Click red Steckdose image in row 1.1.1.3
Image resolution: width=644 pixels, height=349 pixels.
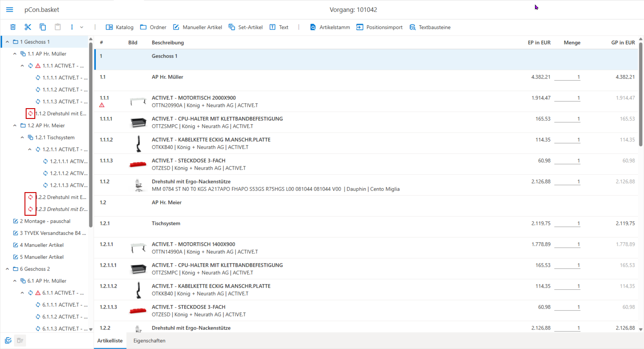pos(138,164)
